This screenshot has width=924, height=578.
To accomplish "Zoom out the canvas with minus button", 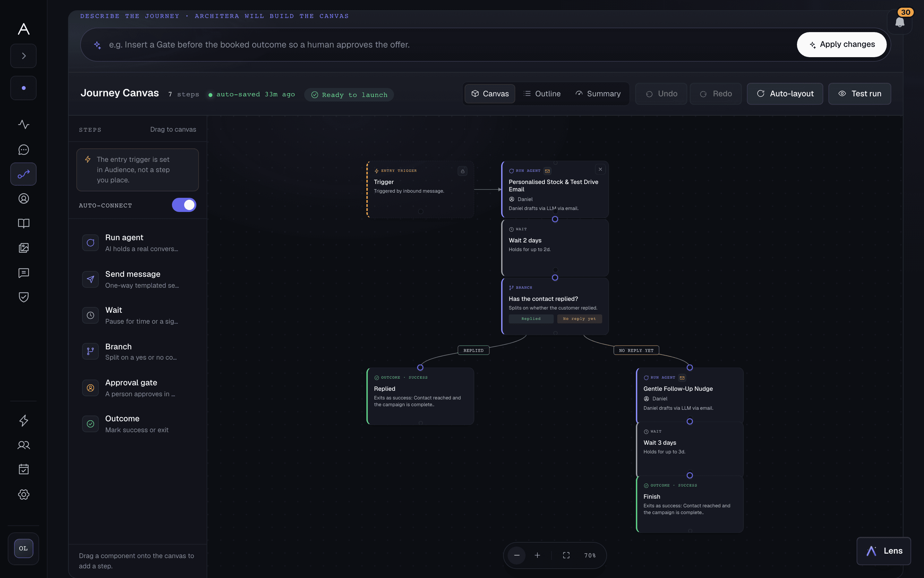I will [517, 555].
